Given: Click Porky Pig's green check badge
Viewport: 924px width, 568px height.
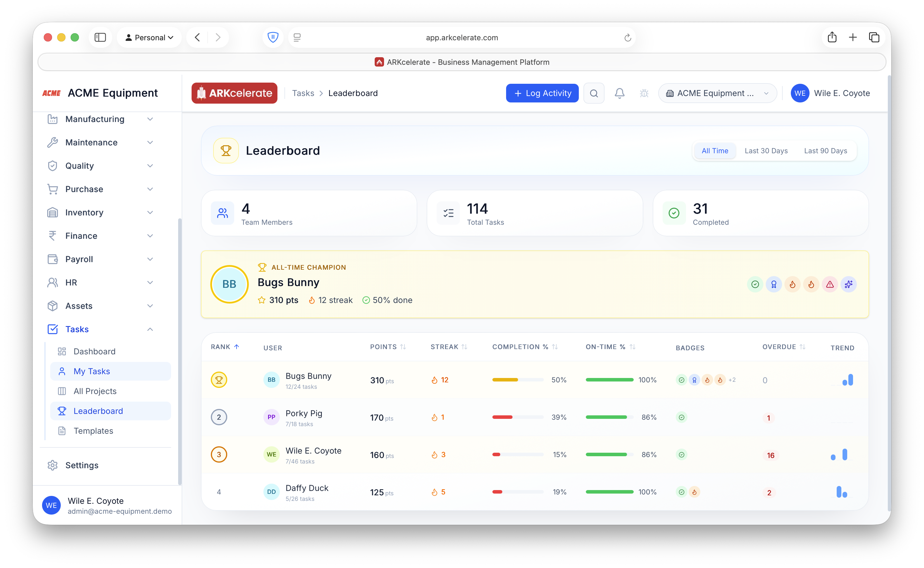Looking at the screenshot, I should [681, 417].
